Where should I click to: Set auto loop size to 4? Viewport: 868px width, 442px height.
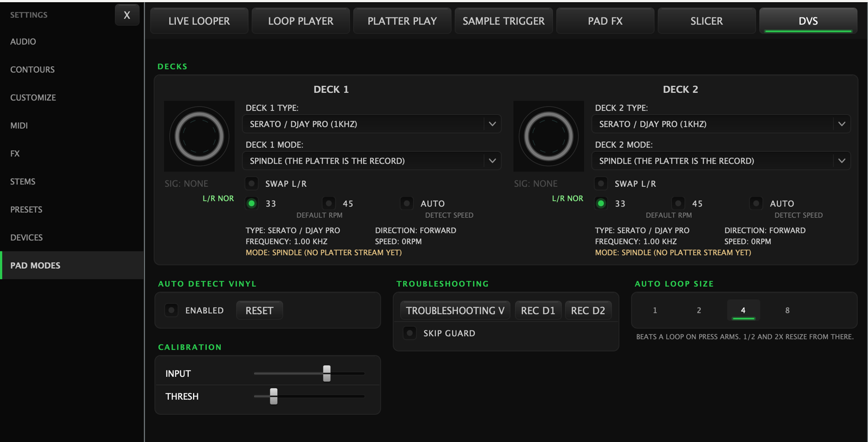[743, 310]
